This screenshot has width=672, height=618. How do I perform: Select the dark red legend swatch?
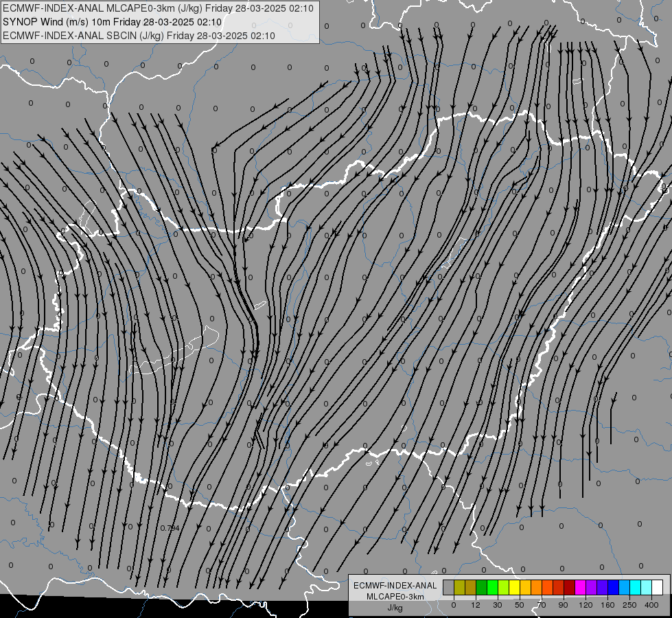tap(569, 588)
